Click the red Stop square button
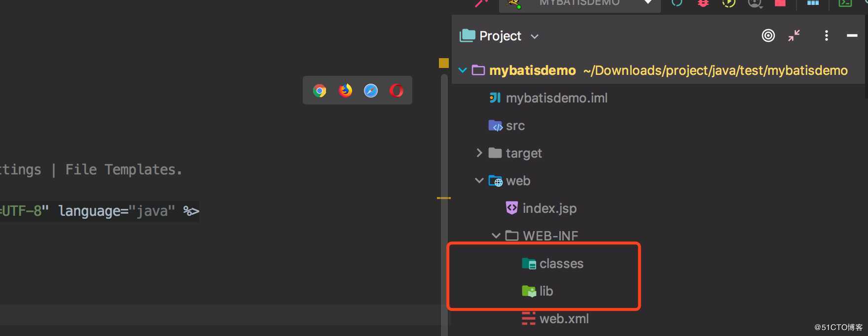Screen dimensions: 868x336 (780, 2)
